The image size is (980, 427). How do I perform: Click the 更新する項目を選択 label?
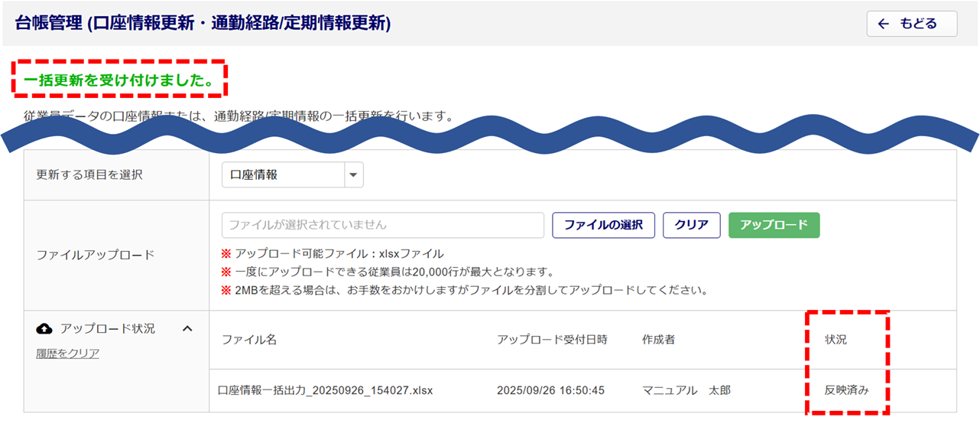point(89,174)
